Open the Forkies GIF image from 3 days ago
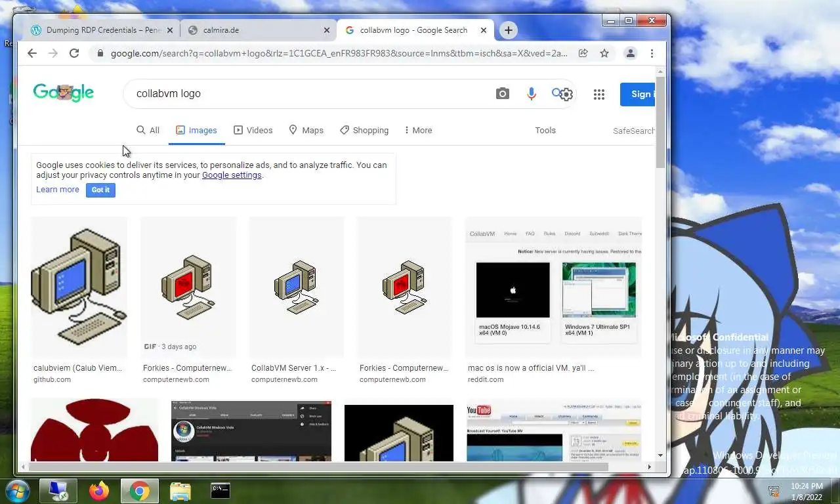This screenshot has height=504, width=840. click(188, 287)
